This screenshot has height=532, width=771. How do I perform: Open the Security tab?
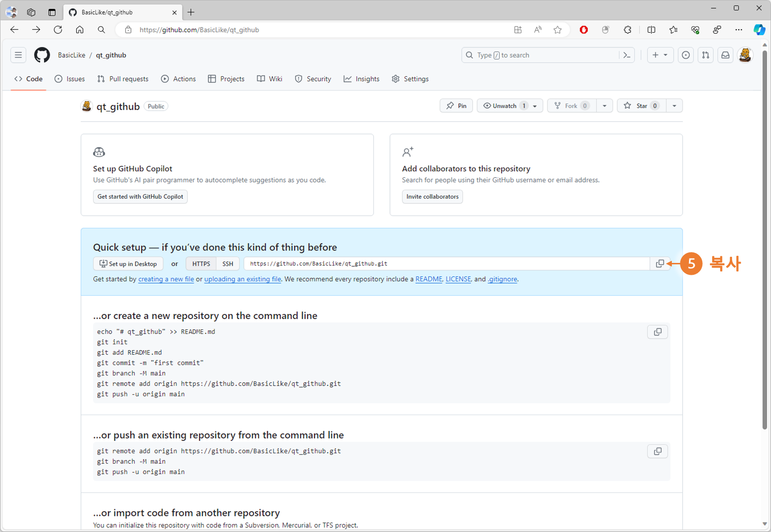click(313, 79)
